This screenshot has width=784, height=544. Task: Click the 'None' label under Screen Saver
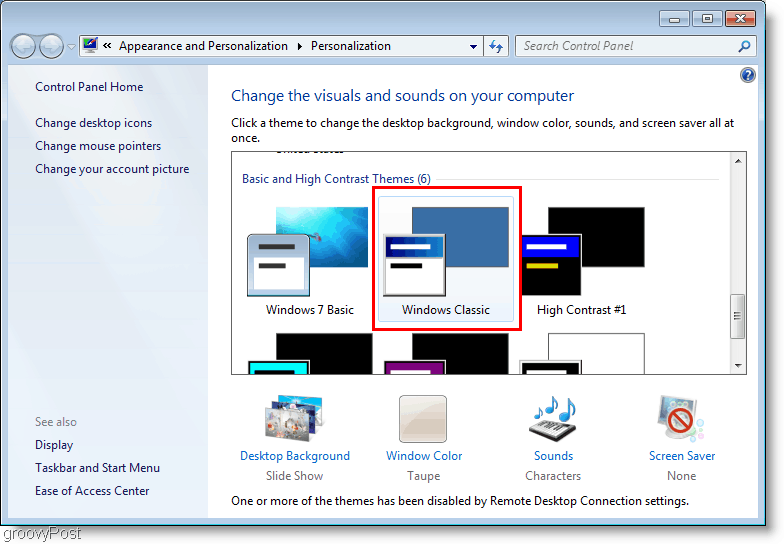tap(682, 476)
